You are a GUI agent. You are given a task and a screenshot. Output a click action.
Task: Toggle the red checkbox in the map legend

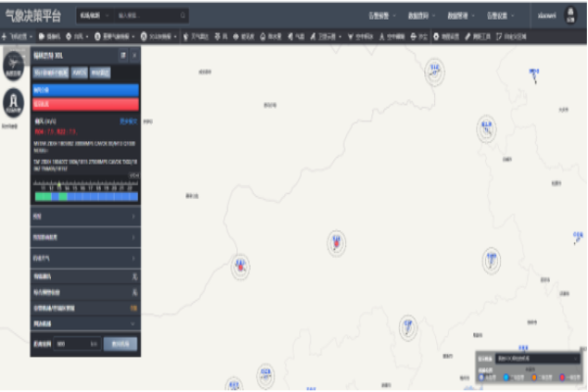pos(560,375)
